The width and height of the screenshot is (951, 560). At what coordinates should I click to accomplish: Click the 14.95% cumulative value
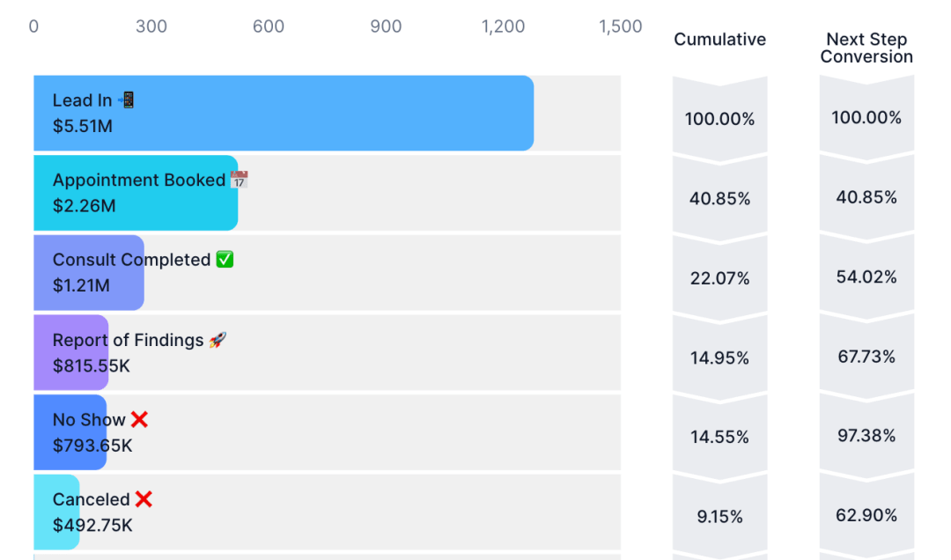720,358
